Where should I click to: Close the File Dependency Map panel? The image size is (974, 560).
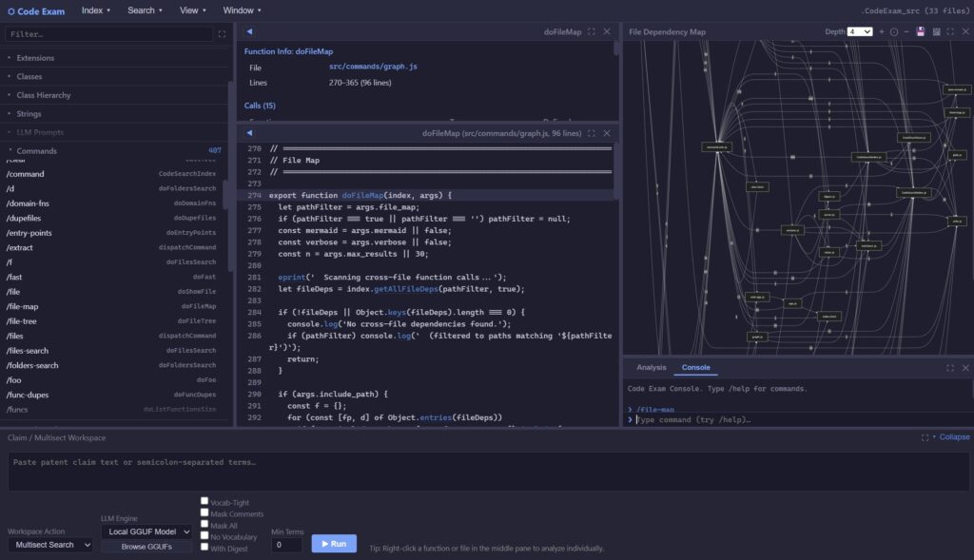pyautogui.click(x=966, y=31)
